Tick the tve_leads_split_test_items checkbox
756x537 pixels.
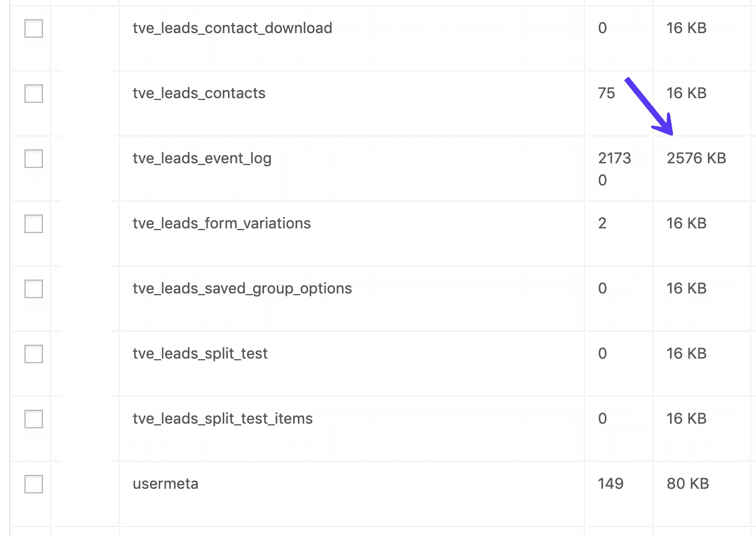pyautogui.click(x=33, y=418)
